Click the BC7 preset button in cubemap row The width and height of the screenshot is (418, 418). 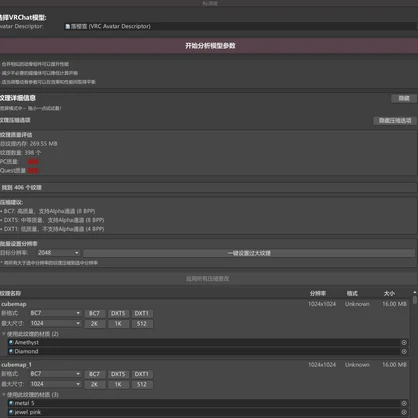(94, 313)
